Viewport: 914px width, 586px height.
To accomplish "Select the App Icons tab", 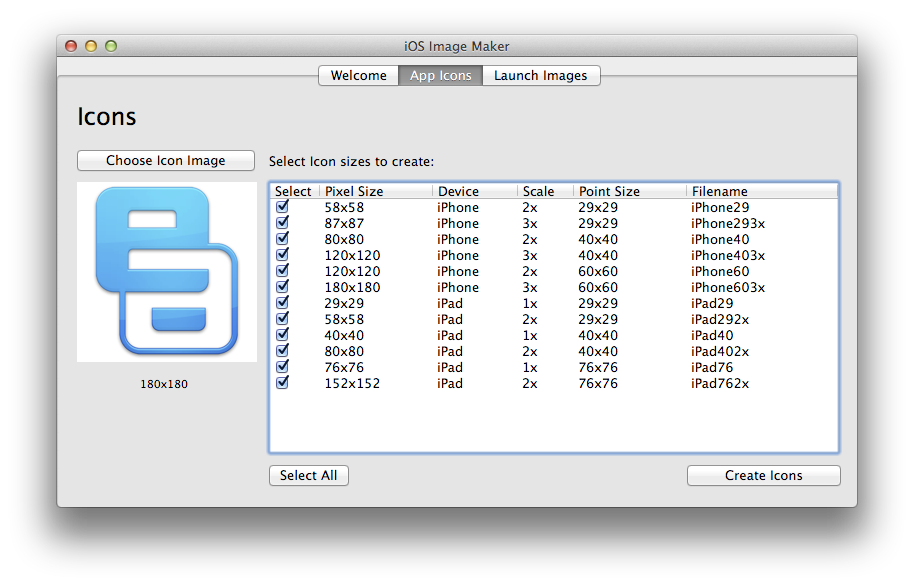I will pyautogui.click(x=440, y=75).
